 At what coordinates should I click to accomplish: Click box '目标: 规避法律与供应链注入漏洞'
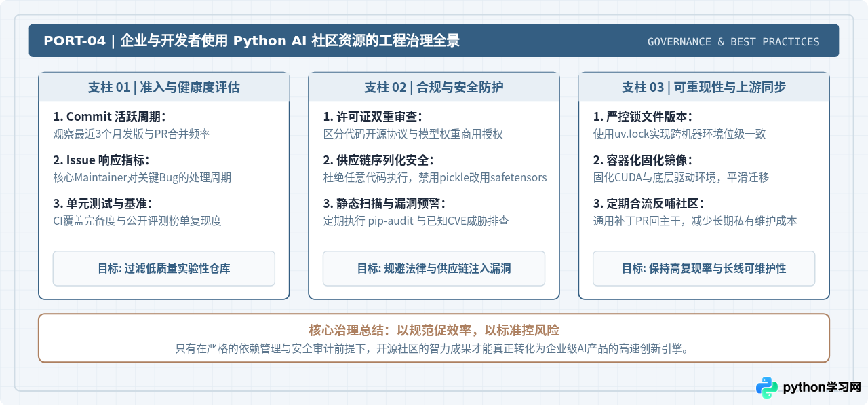[x=434, y=268]
